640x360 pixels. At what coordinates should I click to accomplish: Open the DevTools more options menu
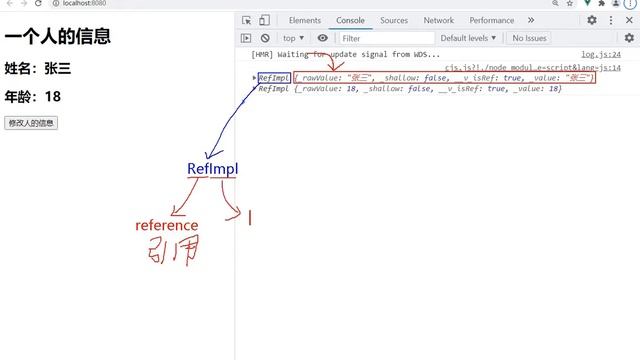tap(611, 20)
